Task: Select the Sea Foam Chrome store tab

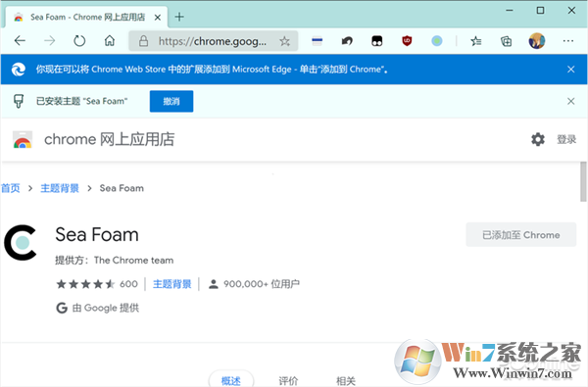Action: coord(86,18)
